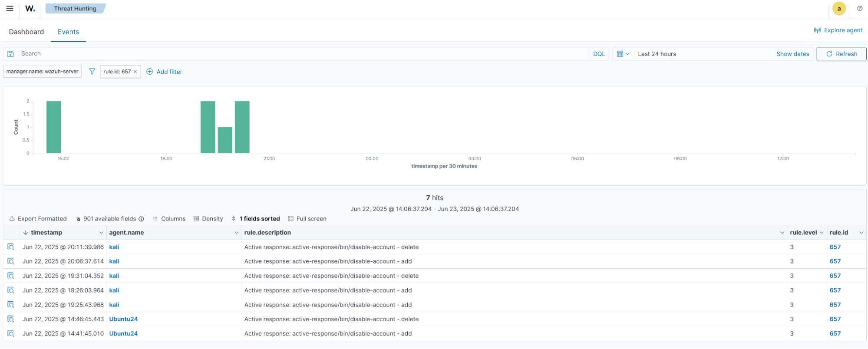Click the Wazuh logo home icon

(30, 9)
